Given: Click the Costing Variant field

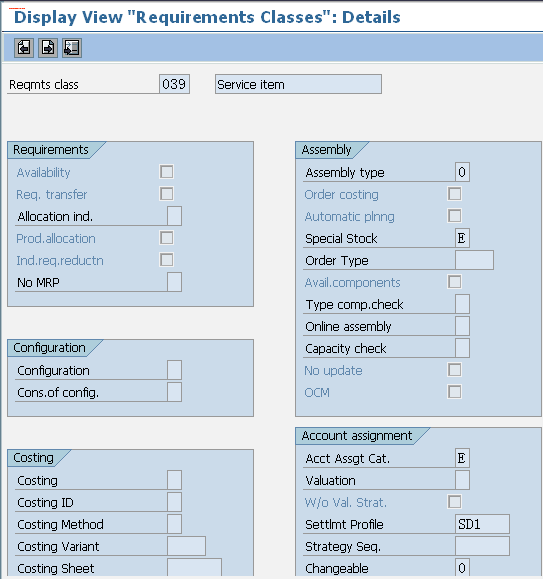Looking at the screenshot, I should pyautogui.click(x=186, y=546).
